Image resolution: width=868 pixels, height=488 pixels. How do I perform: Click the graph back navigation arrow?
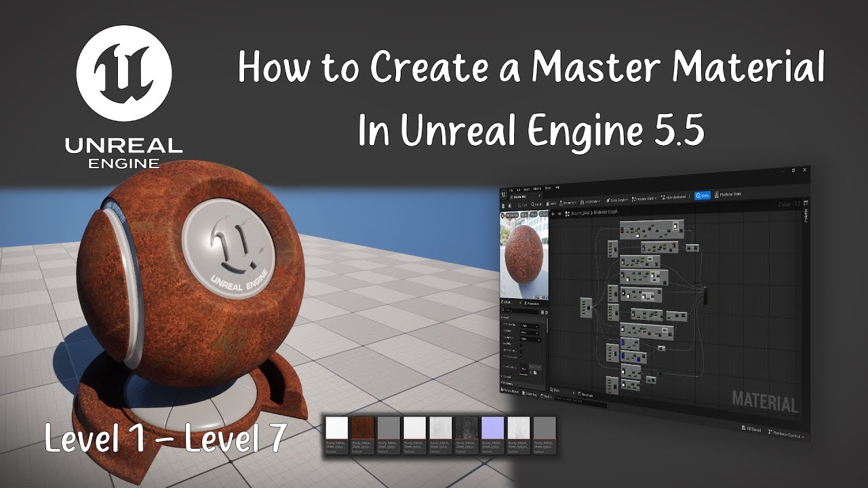click(553, 214)
